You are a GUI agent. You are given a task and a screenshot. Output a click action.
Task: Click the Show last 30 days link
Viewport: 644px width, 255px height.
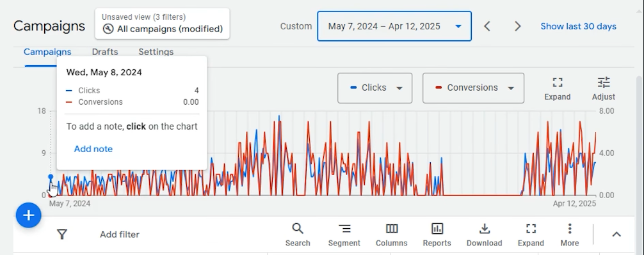coord(578,26)
